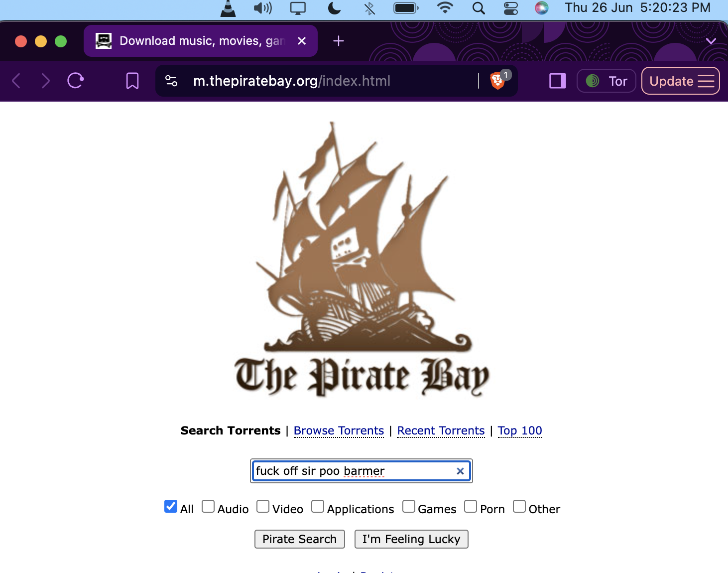This screenshot has height=573, width=728.
Task: Open the volume control in menu bar
Action: pyautogui.click(x=262, y=8)
